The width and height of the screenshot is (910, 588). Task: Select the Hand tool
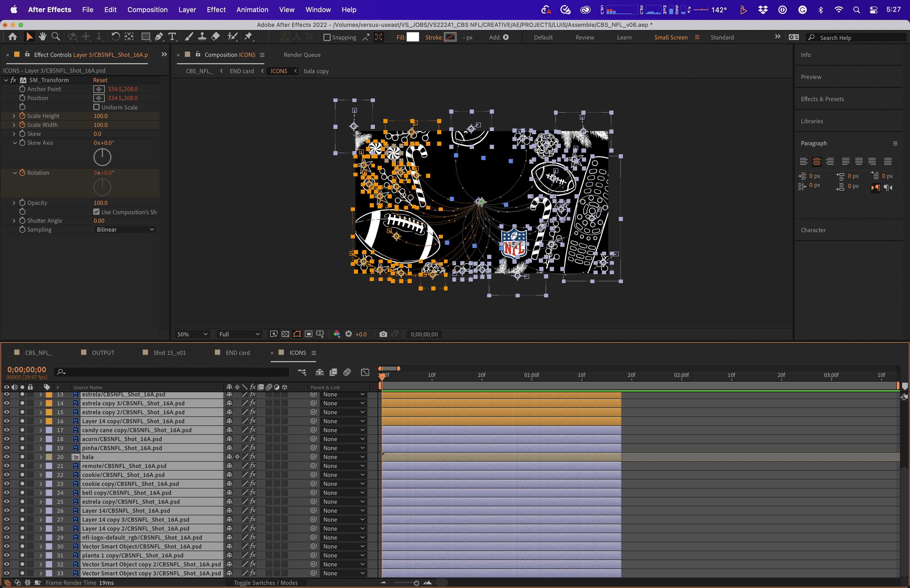coord(42,37)
